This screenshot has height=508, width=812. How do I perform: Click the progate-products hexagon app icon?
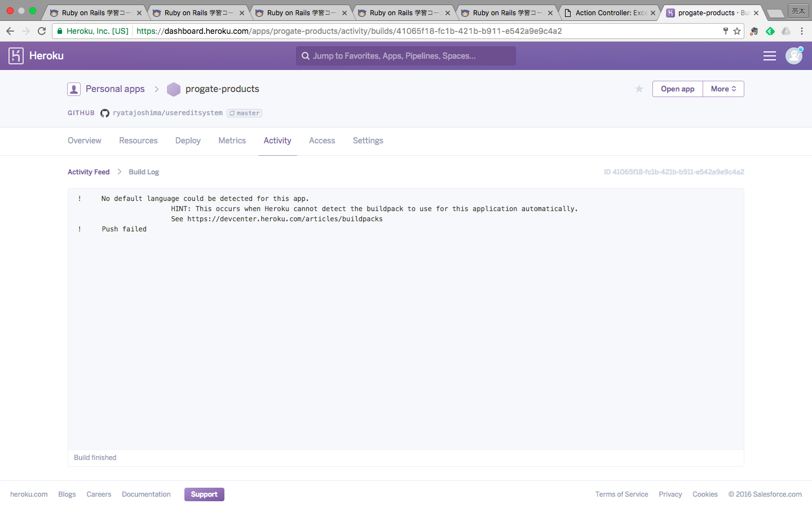pos(173,89)
